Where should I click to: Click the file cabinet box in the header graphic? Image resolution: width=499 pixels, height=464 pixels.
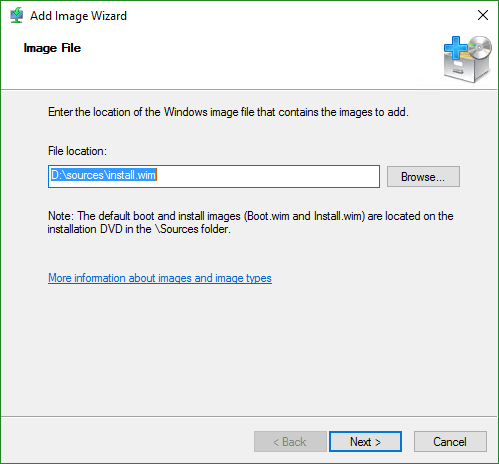coord(465,68)
